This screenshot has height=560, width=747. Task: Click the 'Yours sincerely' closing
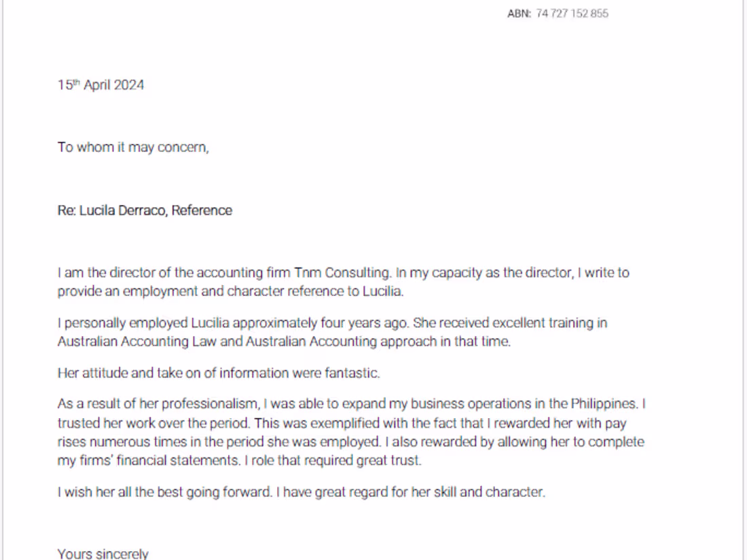(103, 553)
